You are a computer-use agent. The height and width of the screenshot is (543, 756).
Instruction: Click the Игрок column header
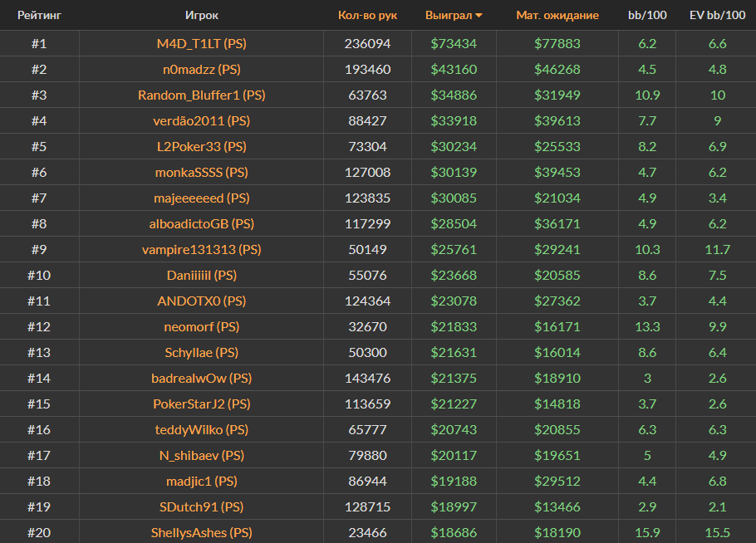(x=202, y=15)
